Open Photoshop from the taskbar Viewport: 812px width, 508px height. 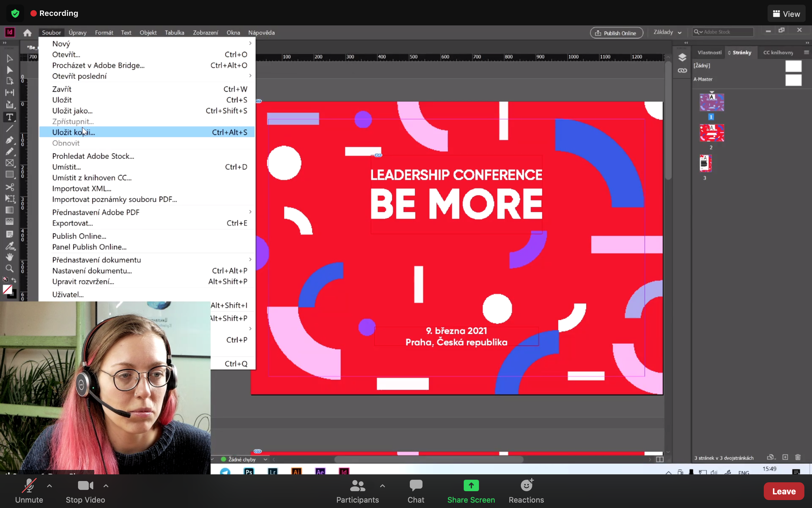pyautogui.click(x=249, y=471)
